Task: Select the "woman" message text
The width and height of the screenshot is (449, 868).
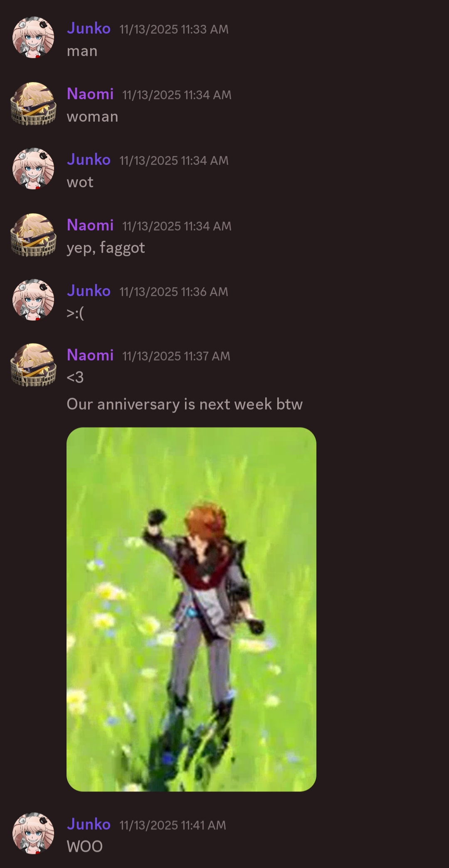Action: click(x=92, y=117)
